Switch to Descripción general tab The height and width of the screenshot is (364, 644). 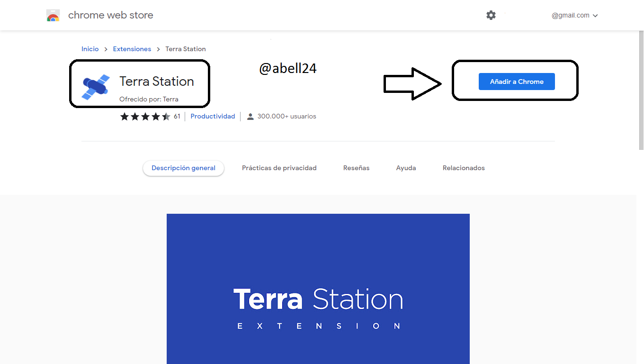[x=183, y=168]
